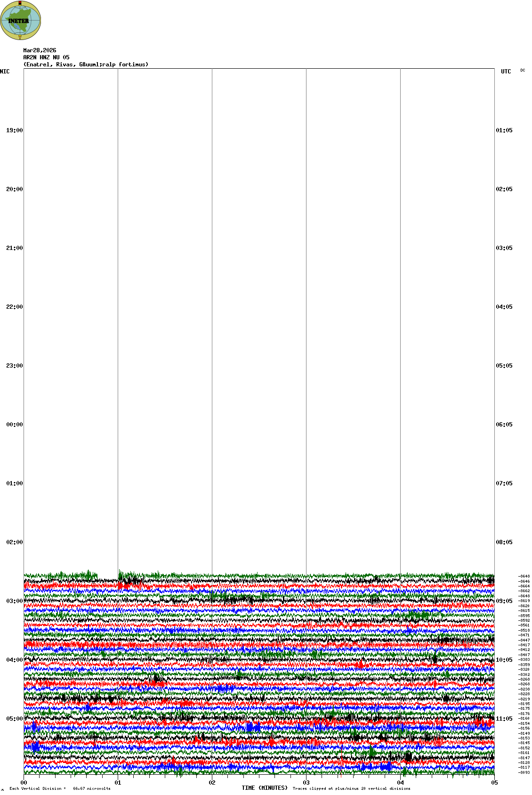Viewport: 532px width, 795px height.
Task: Select the 09:05 UTC time label
Action: pos(504,601)
